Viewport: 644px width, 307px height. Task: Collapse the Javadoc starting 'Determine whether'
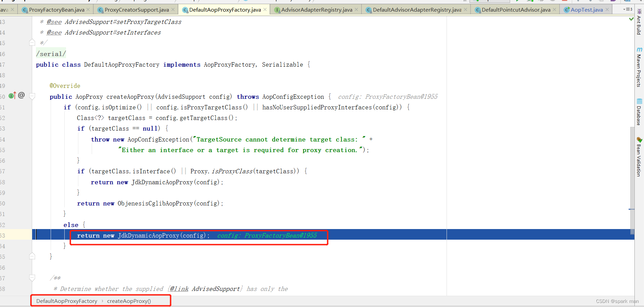tap(32, 278)
